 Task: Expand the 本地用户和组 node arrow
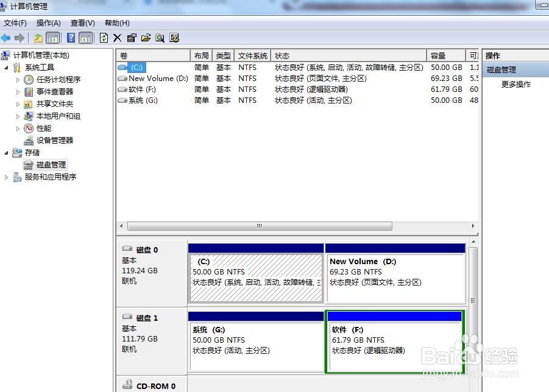(x=18, y=116)
